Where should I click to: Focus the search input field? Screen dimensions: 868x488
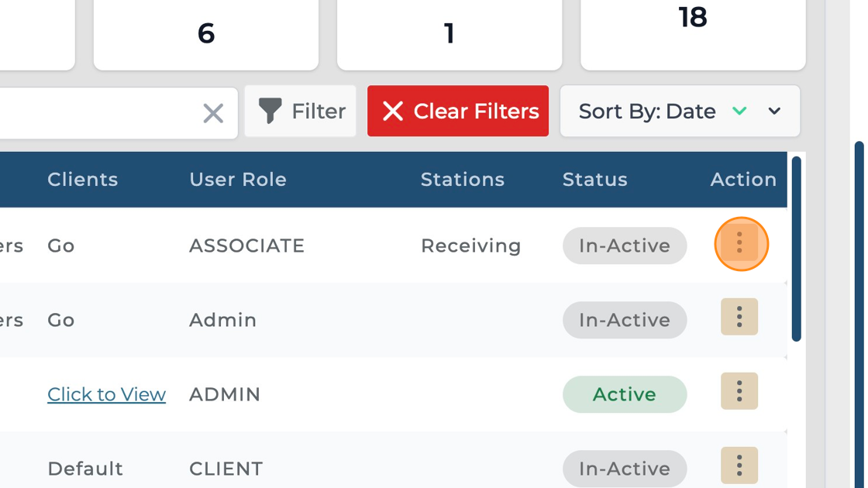coord(93,113)
